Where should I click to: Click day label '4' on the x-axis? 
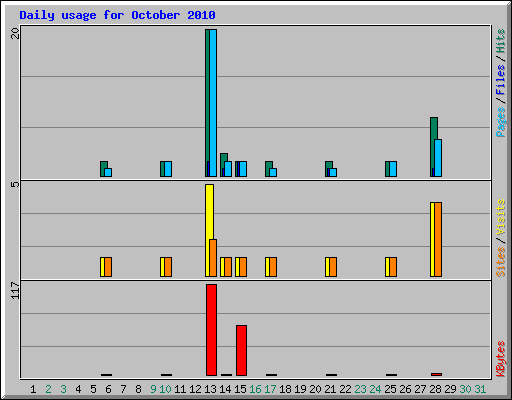tap(78, 389)
